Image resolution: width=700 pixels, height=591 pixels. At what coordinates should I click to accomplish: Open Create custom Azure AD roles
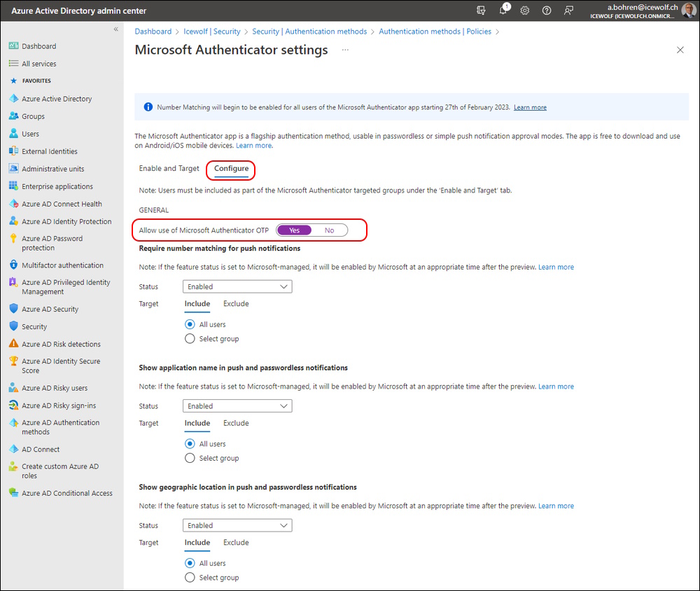[62, 471]
